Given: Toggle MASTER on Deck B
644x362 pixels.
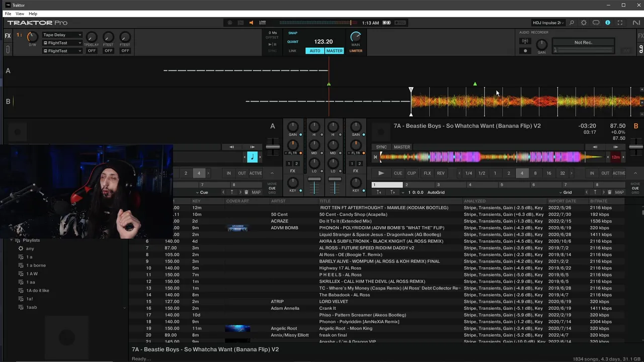Looking at the screenshot, I should click(x=401, y=147).
